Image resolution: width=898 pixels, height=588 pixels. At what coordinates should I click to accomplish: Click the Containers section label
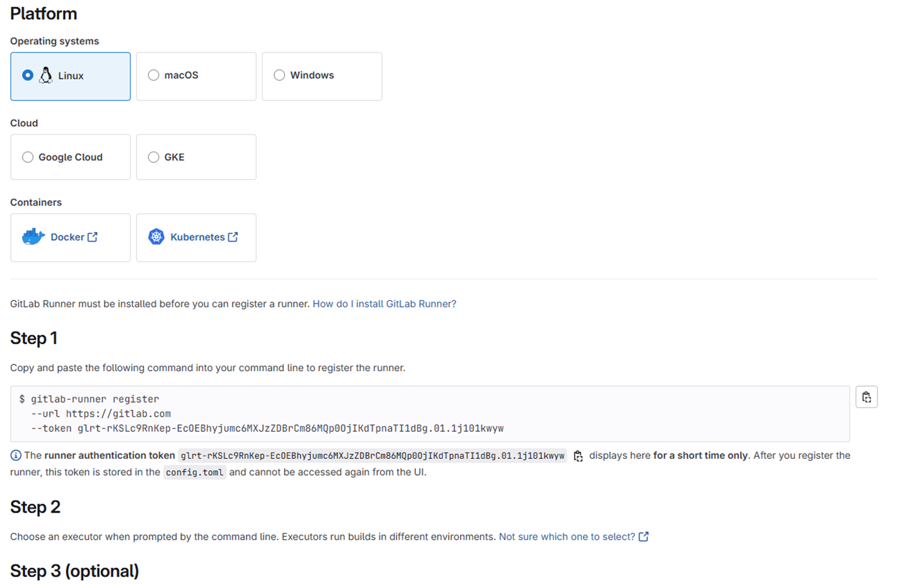pyautogui.click(x=36, y=202)
